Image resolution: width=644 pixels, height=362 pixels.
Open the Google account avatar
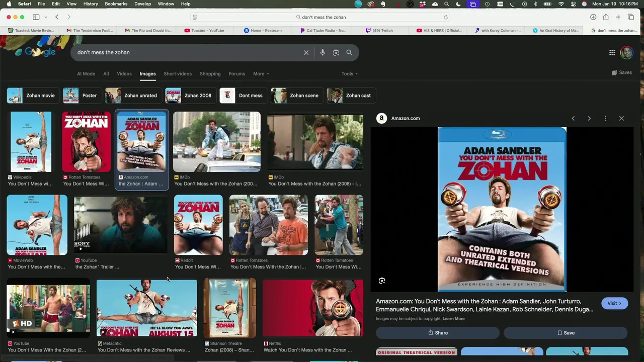tap(626, 52)
